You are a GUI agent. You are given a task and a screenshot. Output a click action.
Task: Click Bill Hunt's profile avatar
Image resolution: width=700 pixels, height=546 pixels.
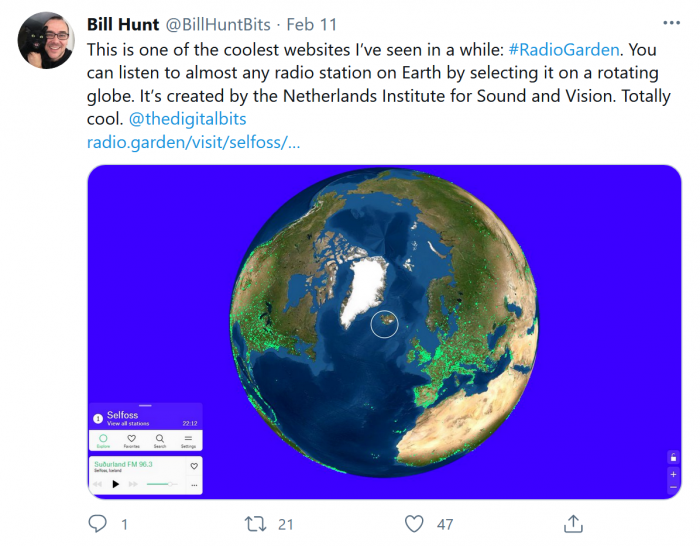point(46,41)
